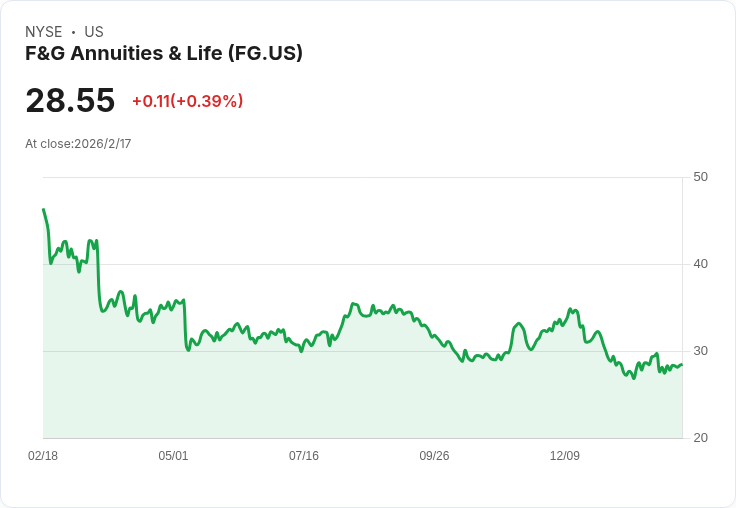Screen dimensions: 736x508
Task: Click the 50 value on the price axis
Action: (x=700, y=177)
